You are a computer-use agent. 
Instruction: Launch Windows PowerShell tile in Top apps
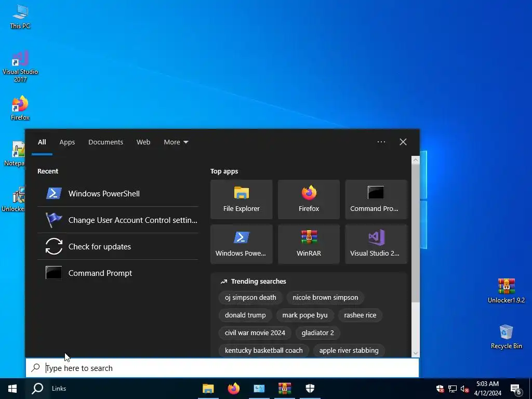[x=241, y=244]
